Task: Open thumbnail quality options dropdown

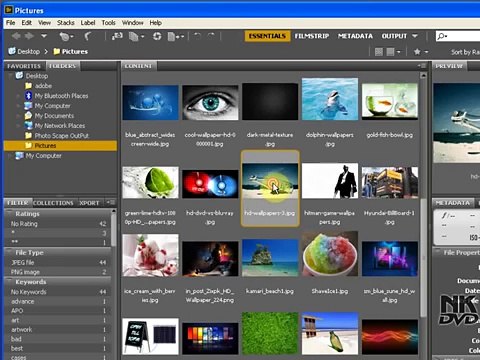Action: coord(394,52)
